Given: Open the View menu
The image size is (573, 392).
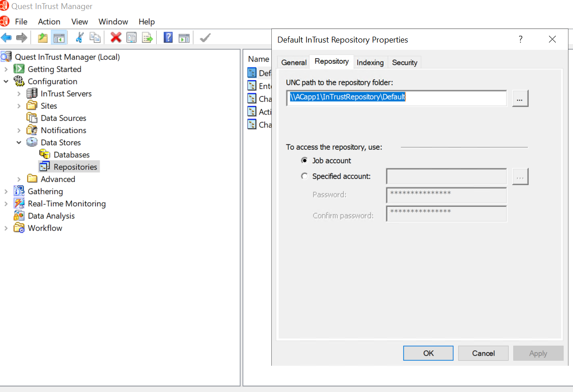Looking at the screenshot, I should [x=80, y=22].
